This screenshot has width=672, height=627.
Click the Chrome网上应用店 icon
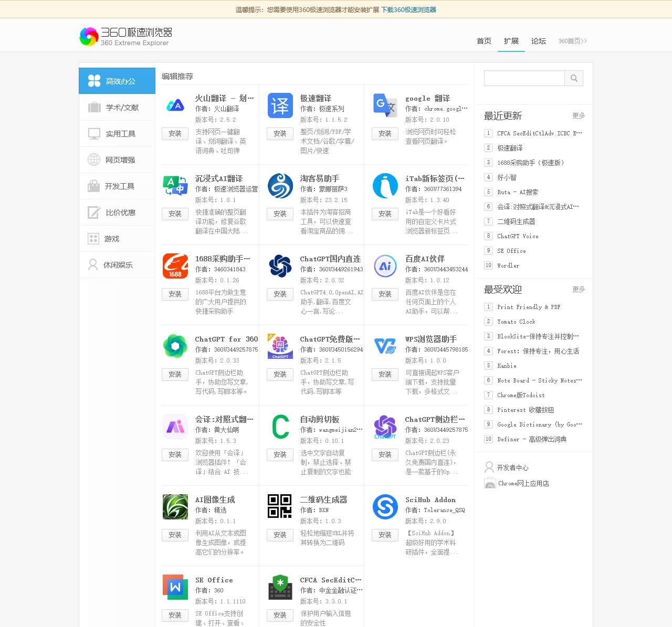(490, 483)
